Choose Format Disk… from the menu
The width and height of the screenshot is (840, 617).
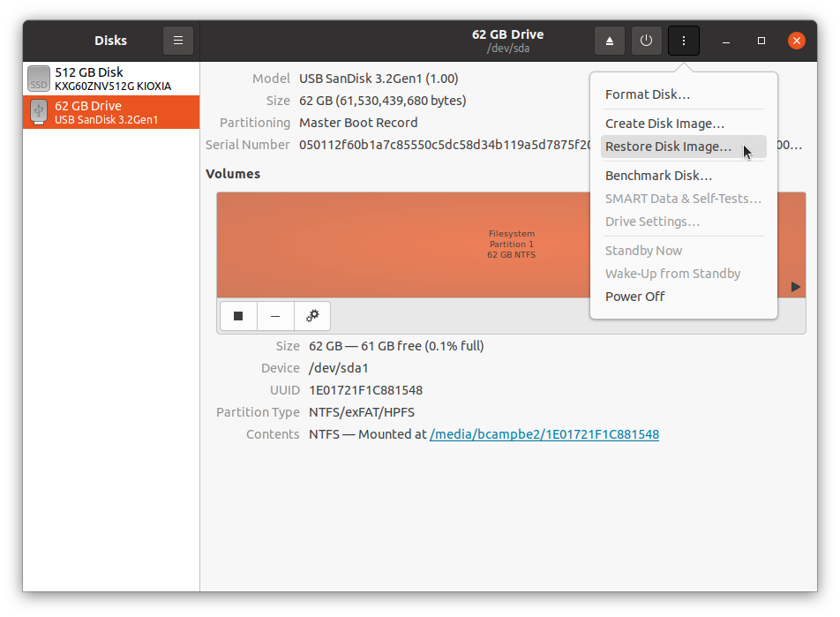(684, 94)
